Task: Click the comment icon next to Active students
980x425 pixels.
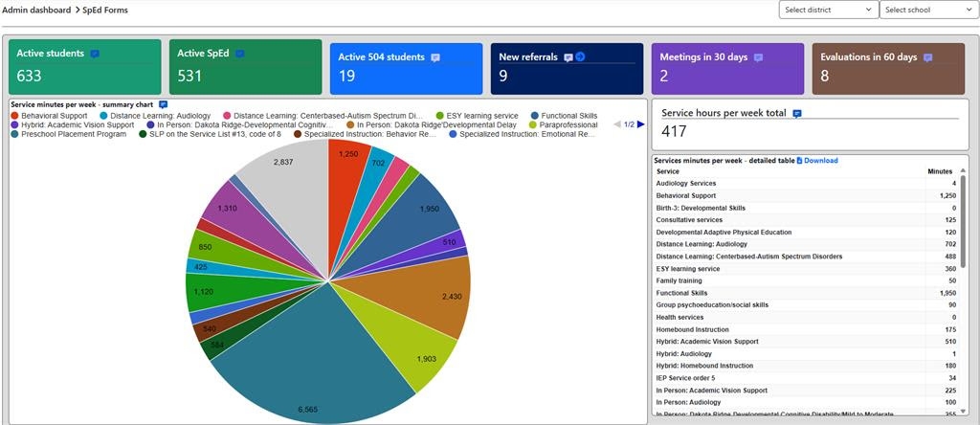Action: point(95,55)
